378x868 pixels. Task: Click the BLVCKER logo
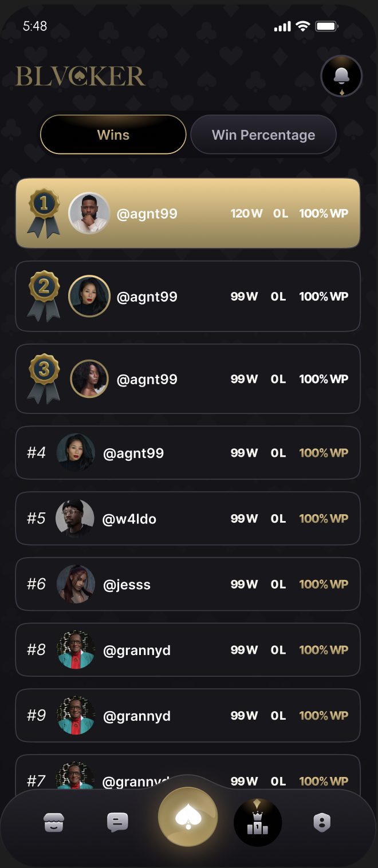point(80,76)
